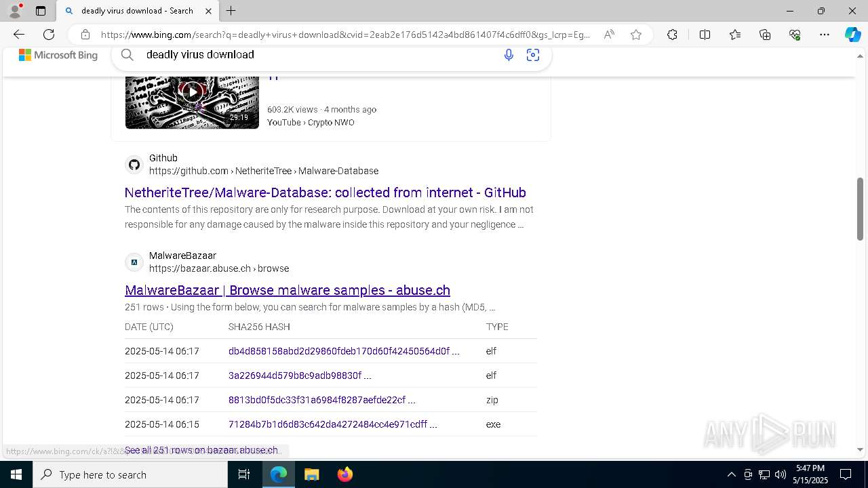The width and height of the screenshot is (868, 488).
Task: Open MalwareBazaar Browse malware samples link
Action: click(x=288, y=290)
